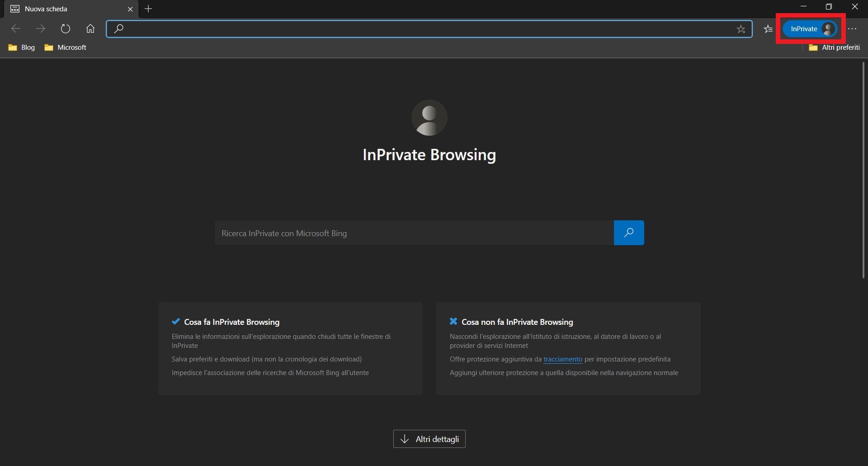Image resolution: width=868 pixels, height=466 pixels.
Task: Open a new tab with plus icon
Action: tap(148, 9)
